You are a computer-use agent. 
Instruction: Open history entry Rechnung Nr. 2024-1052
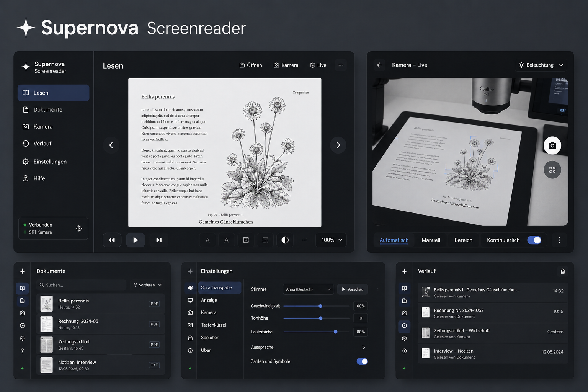[x=493, y=313]
